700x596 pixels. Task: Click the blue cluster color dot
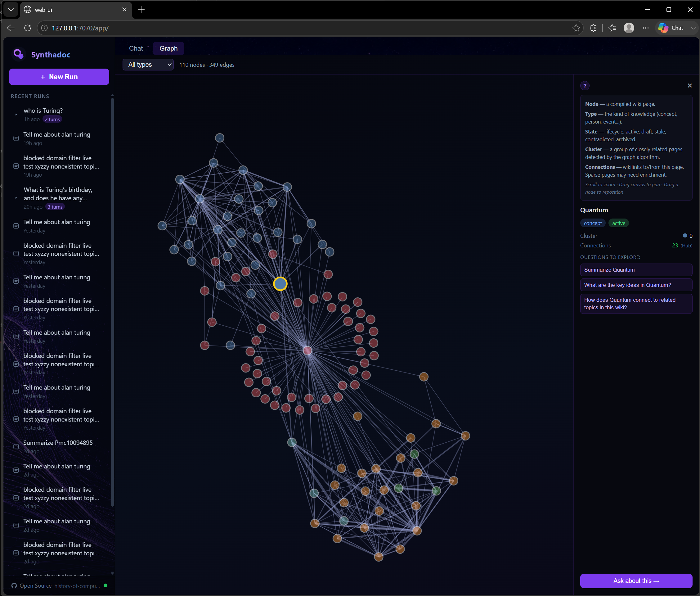[x=685, y=236]
